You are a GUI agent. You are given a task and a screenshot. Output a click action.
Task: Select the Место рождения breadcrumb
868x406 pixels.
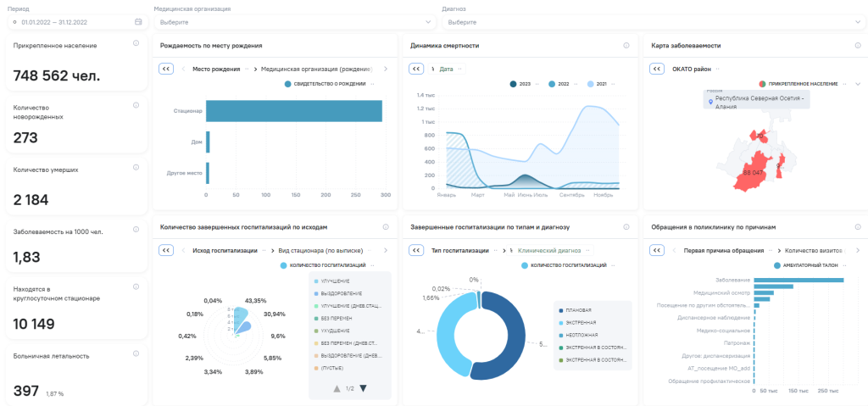215,69
